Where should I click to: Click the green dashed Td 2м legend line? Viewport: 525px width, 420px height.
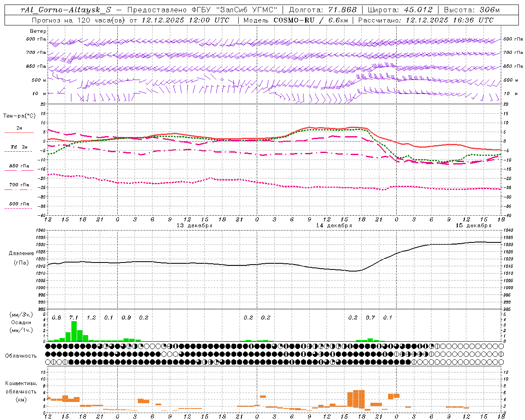[18, 152]
